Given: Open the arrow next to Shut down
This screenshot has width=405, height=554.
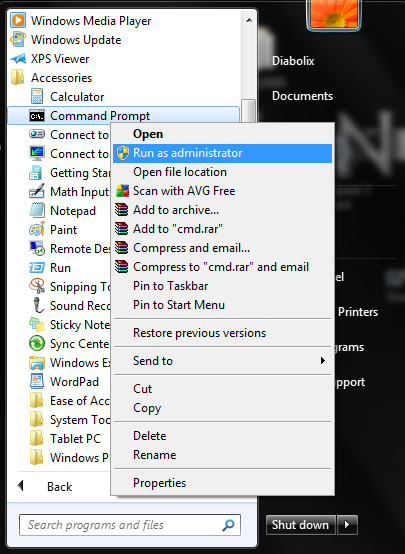Looking at the screenshot, I should 347,525.
